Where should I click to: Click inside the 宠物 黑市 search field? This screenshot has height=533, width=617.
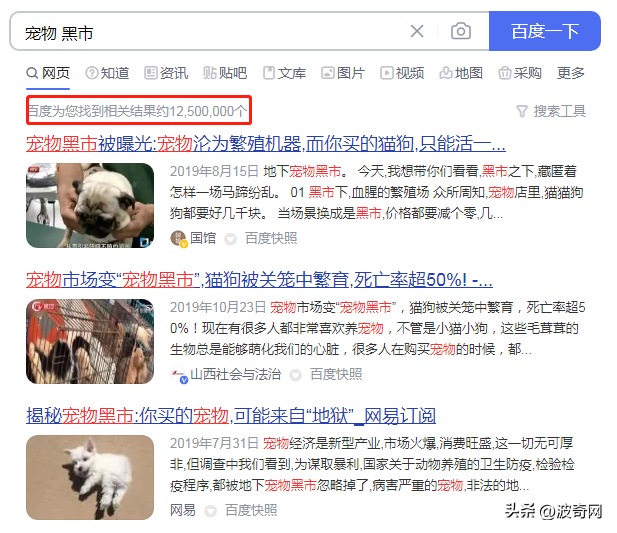point(209,31)
